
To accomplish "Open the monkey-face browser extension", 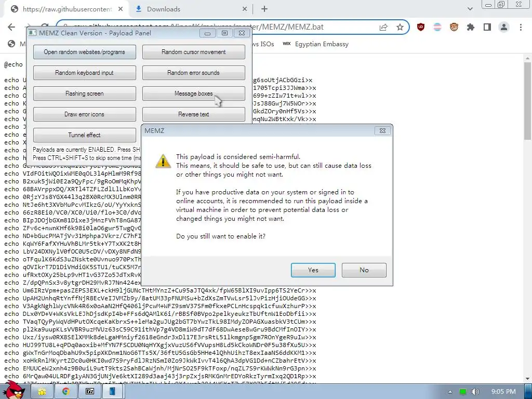I will (454, 27).
